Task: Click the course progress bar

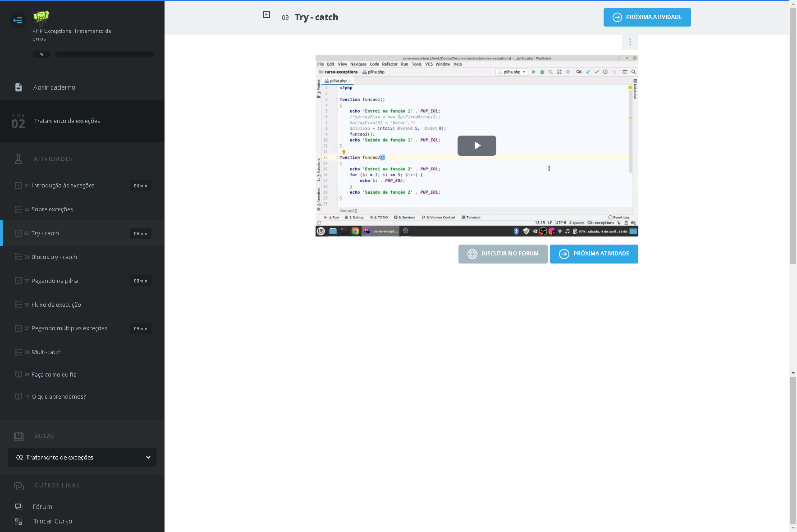Action: click(104, 55)
